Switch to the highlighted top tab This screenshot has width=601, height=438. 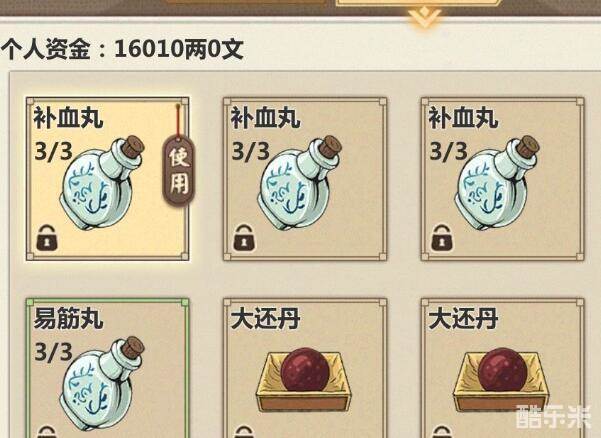click(419, 3)
